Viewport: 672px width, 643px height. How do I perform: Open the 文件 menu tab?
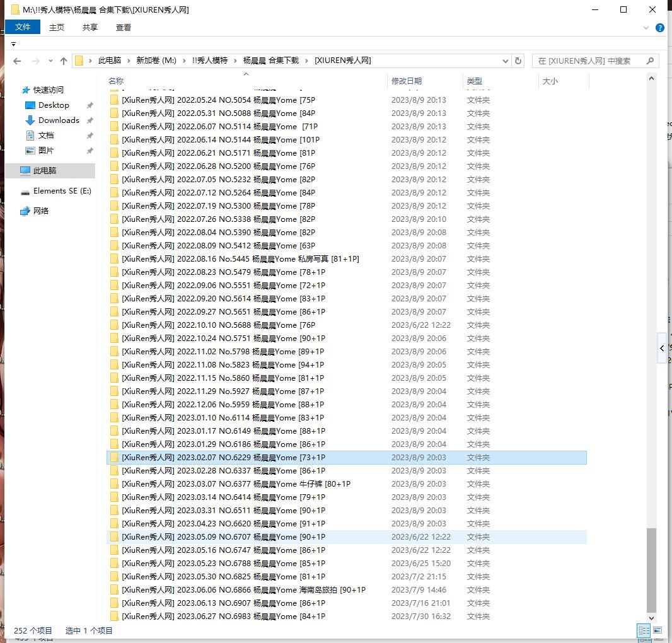23,27
